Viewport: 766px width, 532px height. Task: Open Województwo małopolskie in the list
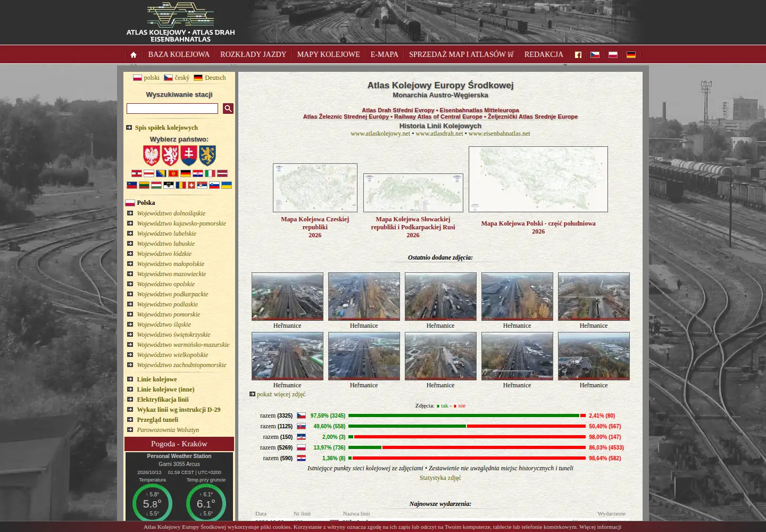pyautogui.click(x=170, y=264)
